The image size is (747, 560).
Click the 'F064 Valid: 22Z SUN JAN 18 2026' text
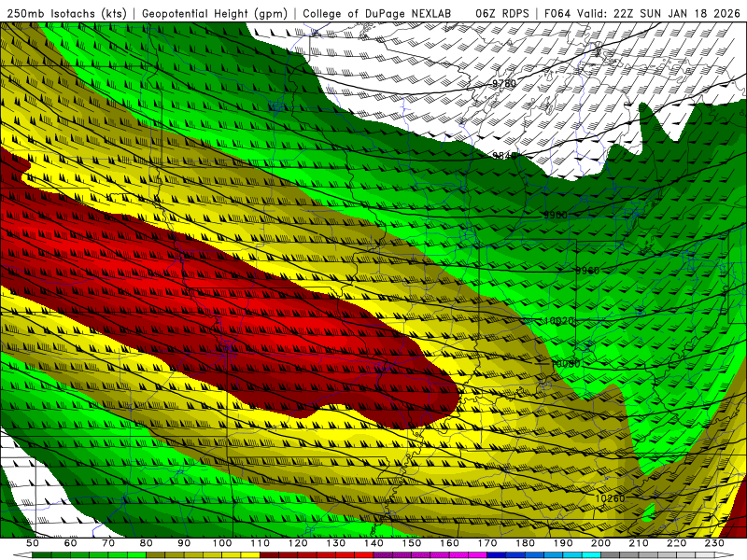coord(642,13)
